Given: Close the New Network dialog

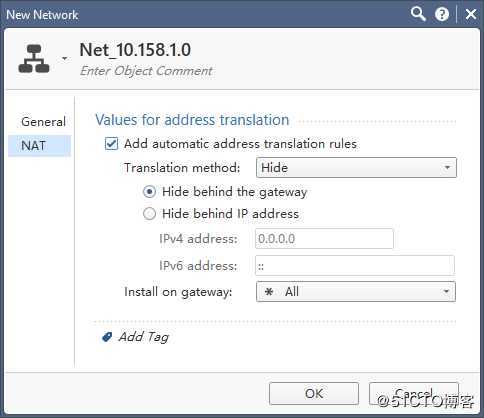Looking at the screenshot, I should [x=471, y=14].
